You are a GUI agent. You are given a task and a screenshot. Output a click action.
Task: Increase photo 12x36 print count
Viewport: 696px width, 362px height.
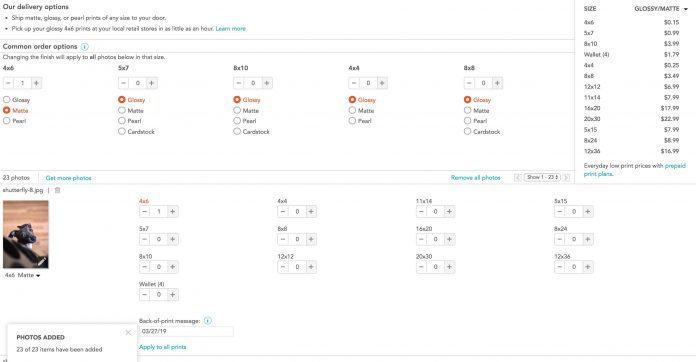coord(588,267)
